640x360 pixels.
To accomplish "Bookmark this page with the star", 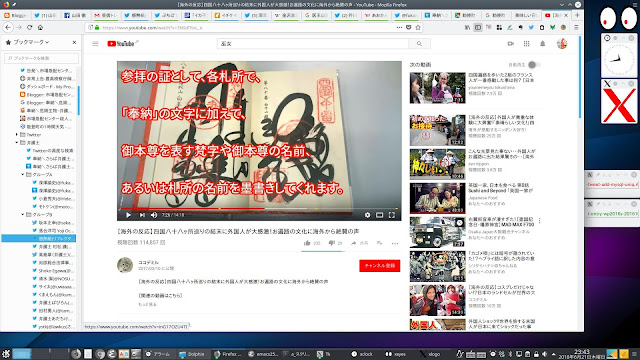I will (418, 27).
